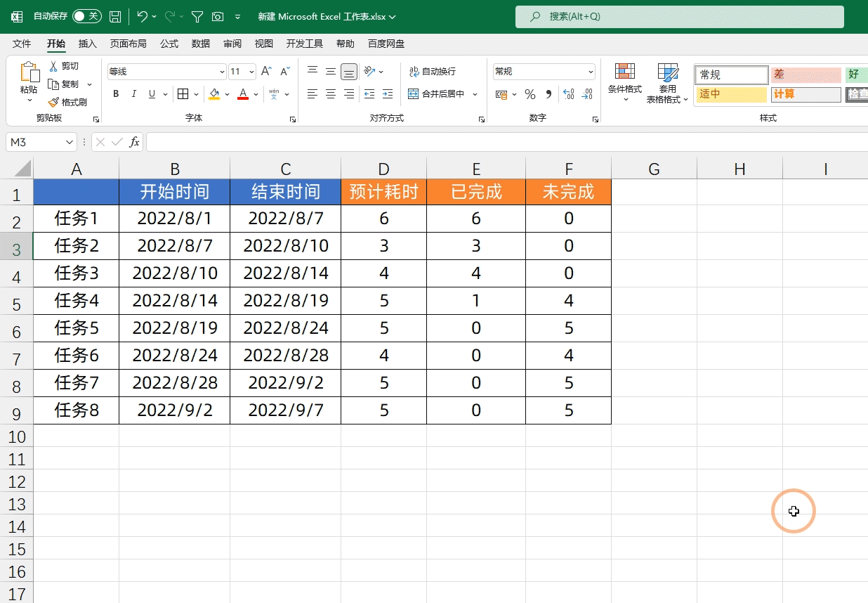The image size is (868, 603).
Task: Click the fx insert function icon
Action: (x=134, y=142)
